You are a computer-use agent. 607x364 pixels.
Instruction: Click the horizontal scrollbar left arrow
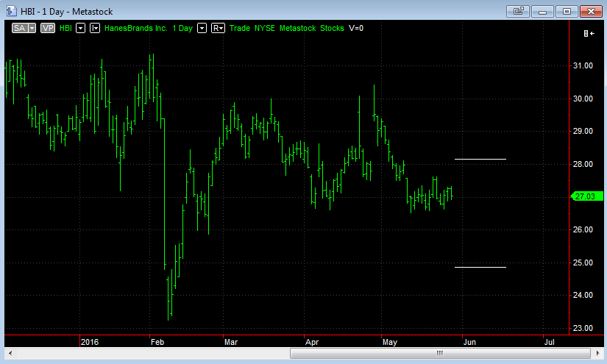[x=10, y=353]
